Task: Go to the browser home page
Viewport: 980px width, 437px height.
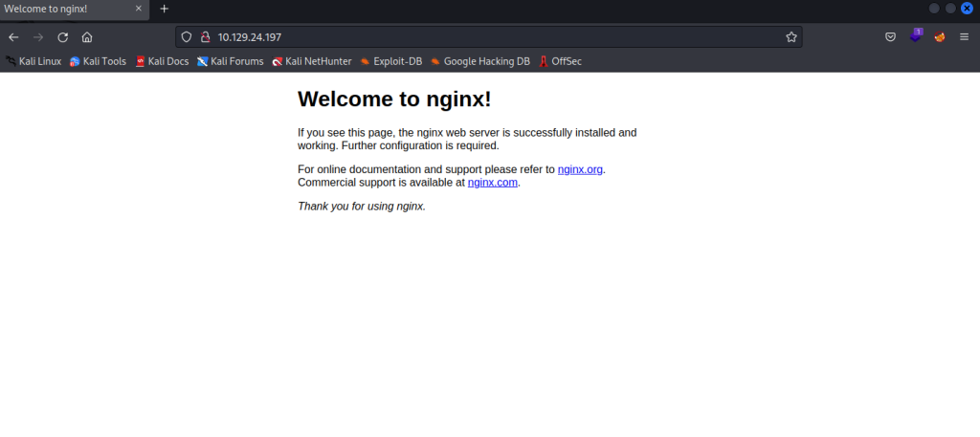Action: (87, 37)
